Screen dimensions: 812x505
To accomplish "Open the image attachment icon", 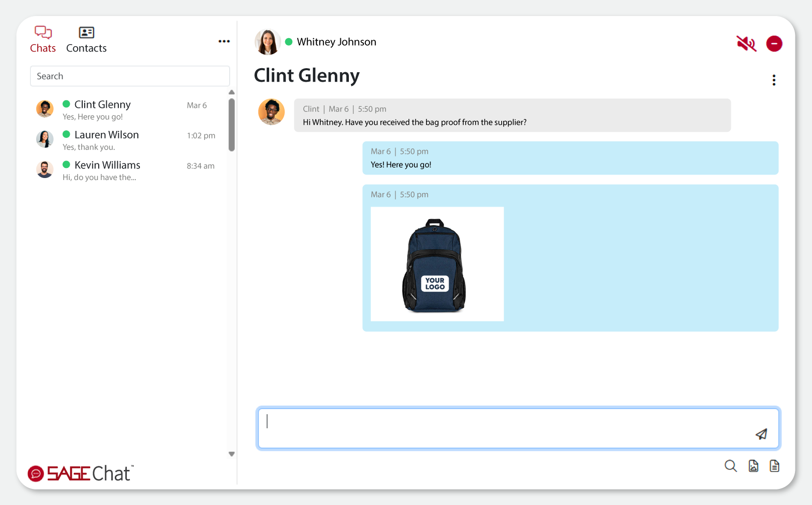I will tap(754, 466).
